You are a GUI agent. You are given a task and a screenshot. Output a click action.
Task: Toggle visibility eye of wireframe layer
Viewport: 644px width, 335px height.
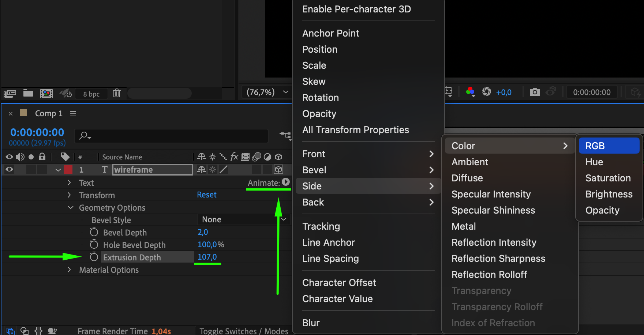[10, 169]
